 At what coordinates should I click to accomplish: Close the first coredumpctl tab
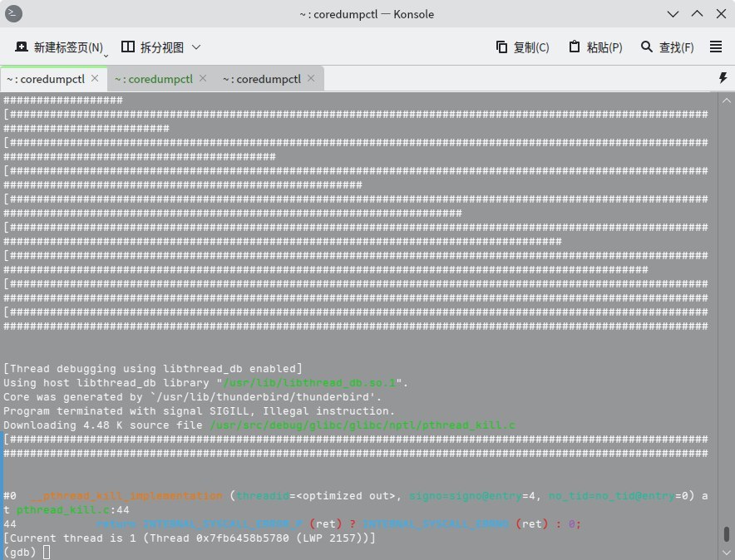click(x=95, y=79)
